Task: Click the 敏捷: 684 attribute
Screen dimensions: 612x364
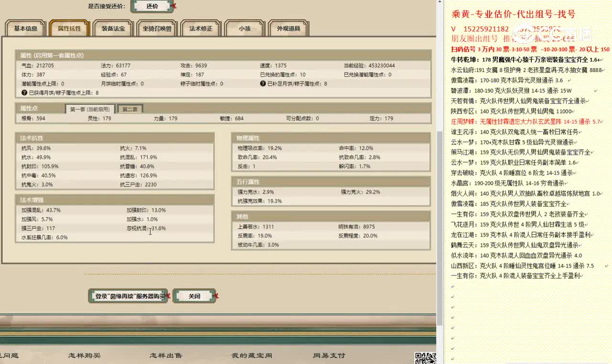Action: click(x=231, y=118)
